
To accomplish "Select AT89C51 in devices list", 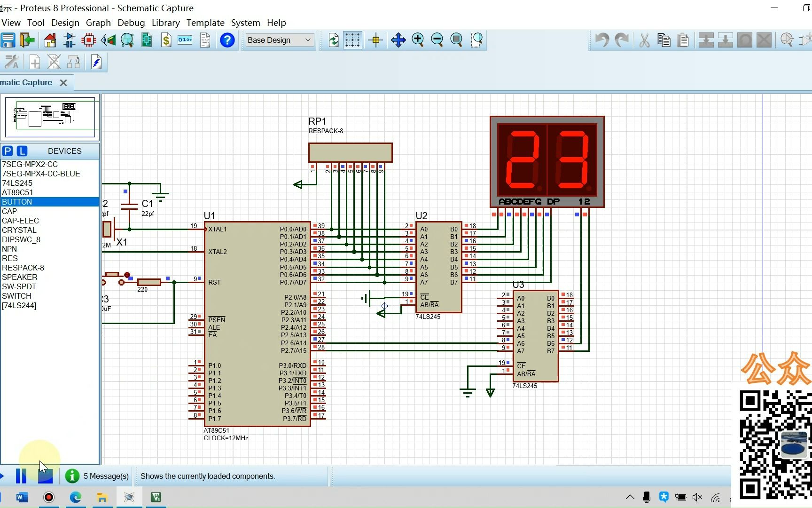I will (x=50, y=192).
